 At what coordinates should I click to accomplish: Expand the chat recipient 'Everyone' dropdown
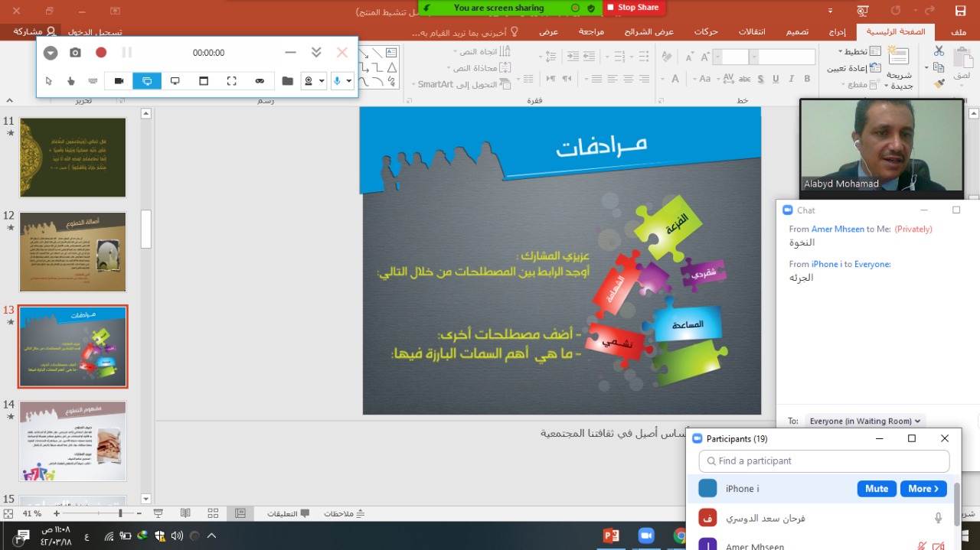pos(864,421)
